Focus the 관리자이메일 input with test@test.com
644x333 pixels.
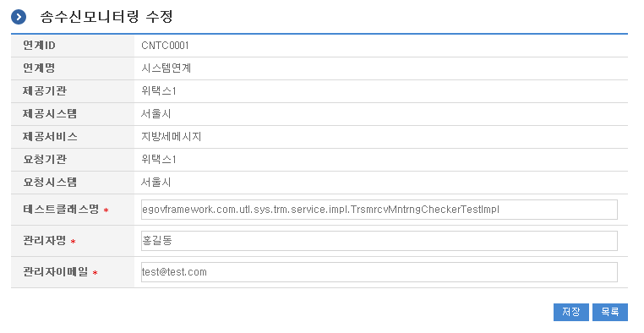coord(379,272)
